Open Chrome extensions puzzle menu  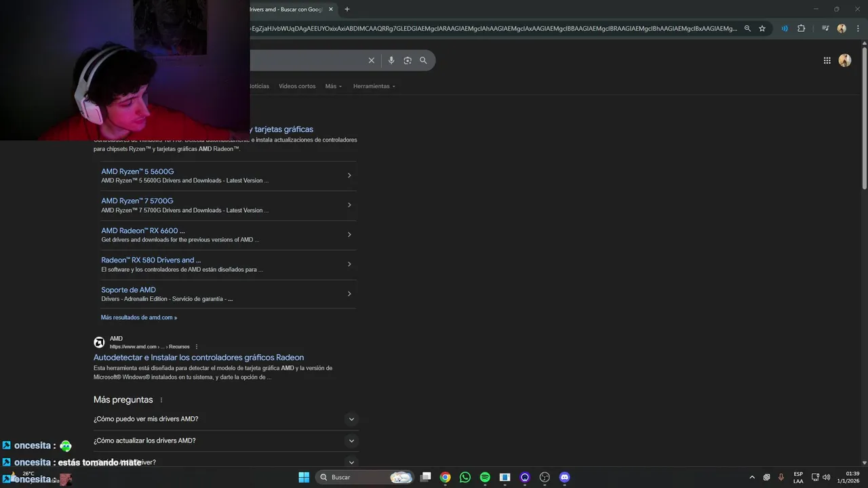pyautogui.click(x=801, y=28)
